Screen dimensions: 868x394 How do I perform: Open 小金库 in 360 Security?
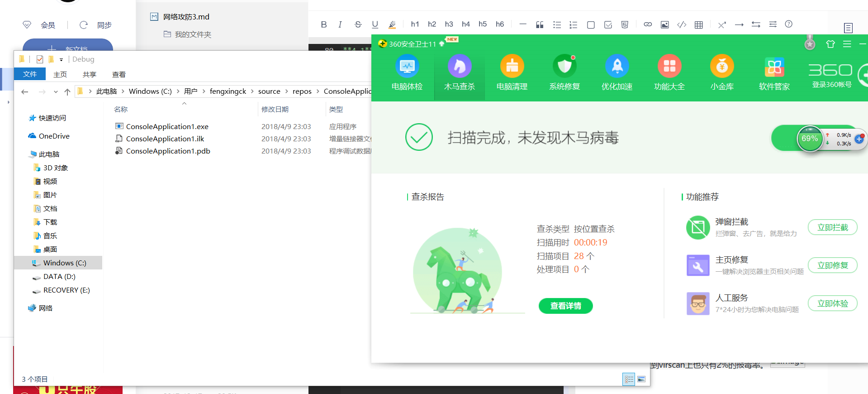722,72
